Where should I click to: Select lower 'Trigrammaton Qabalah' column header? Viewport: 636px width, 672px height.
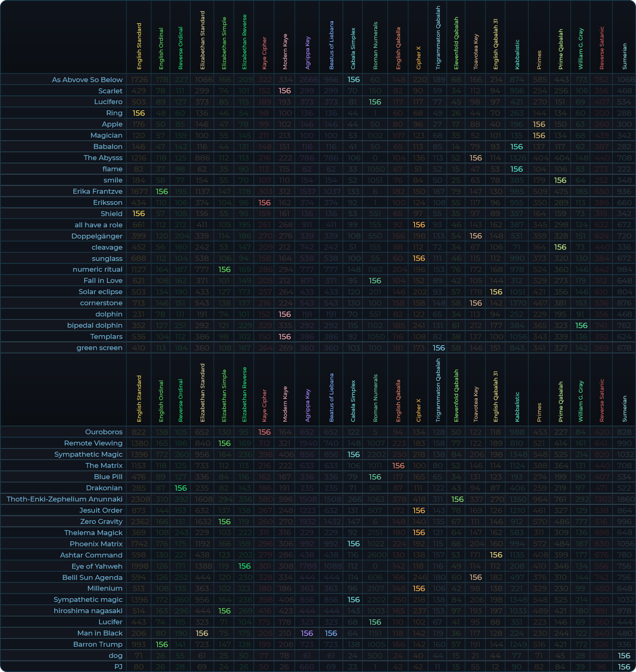point(438,390)
